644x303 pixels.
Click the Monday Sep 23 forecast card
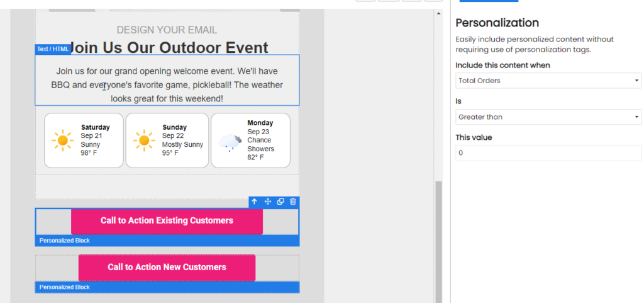coord(250,140)
